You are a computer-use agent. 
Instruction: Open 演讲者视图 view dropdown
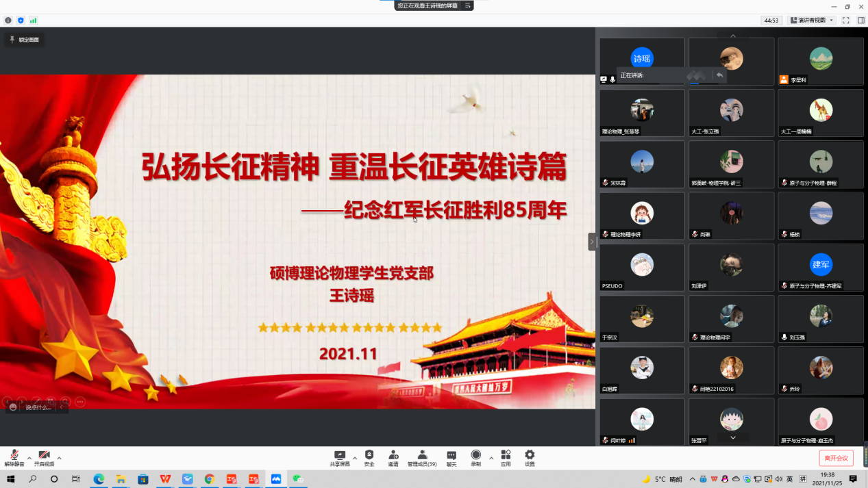pyautogui.click(x=812, y=21)
